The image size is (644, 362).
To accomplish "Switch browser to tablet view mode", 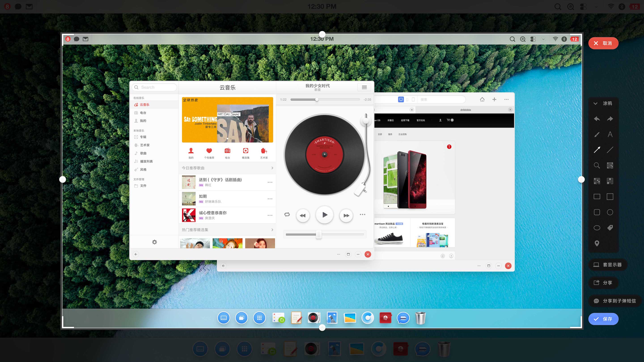I will pyautogui.click(x=413, y=99).
